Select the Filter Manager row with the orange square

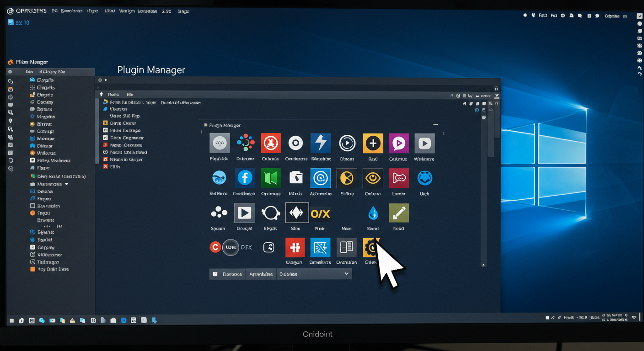tap(49, 269)
